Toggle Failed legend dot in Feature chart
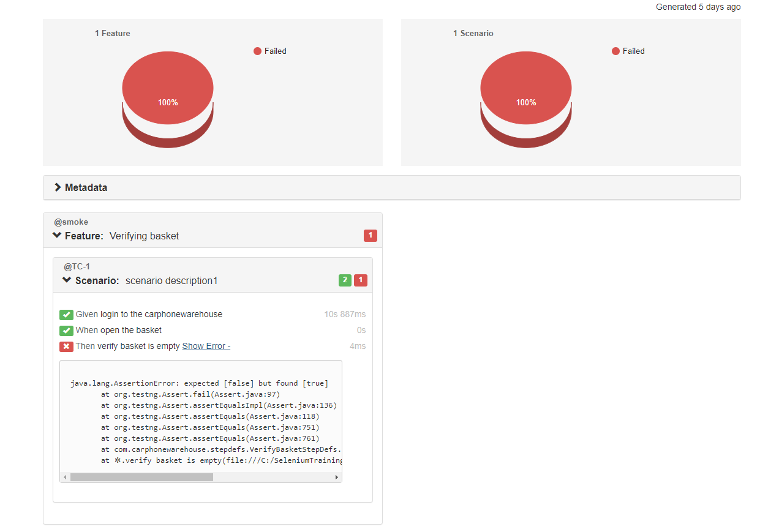760x532 pixels. click(x=258, y=51)
